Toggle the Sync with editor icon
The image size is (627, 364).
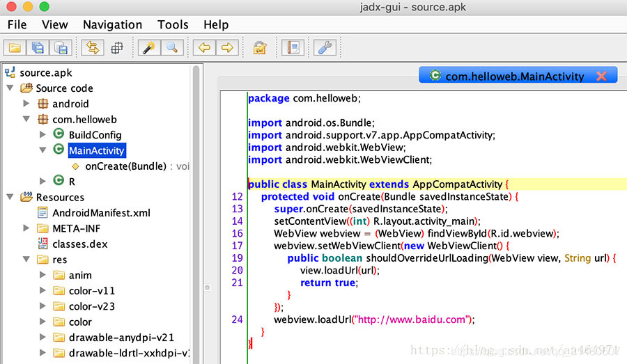pyautogui.click(x=93, y=48)
